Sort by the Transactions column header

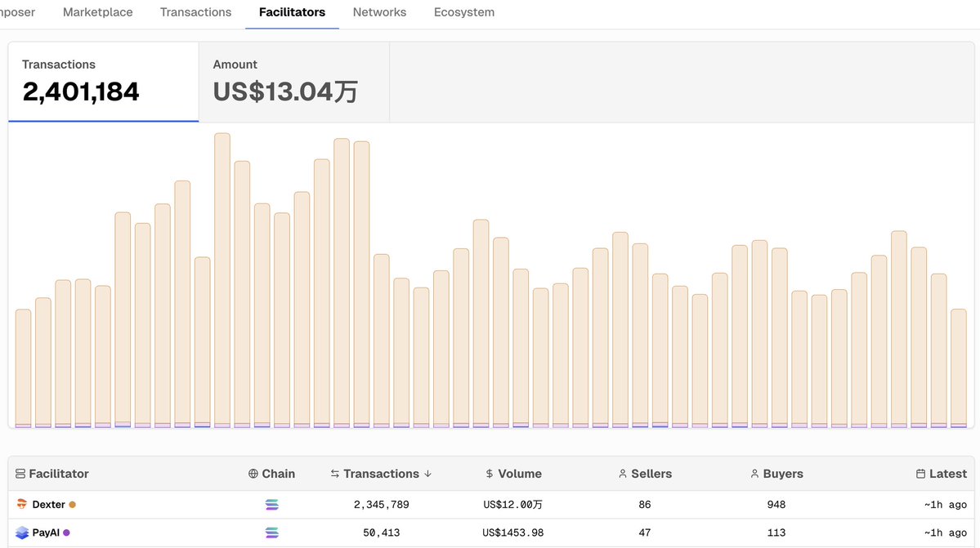[x=381, y=474]
